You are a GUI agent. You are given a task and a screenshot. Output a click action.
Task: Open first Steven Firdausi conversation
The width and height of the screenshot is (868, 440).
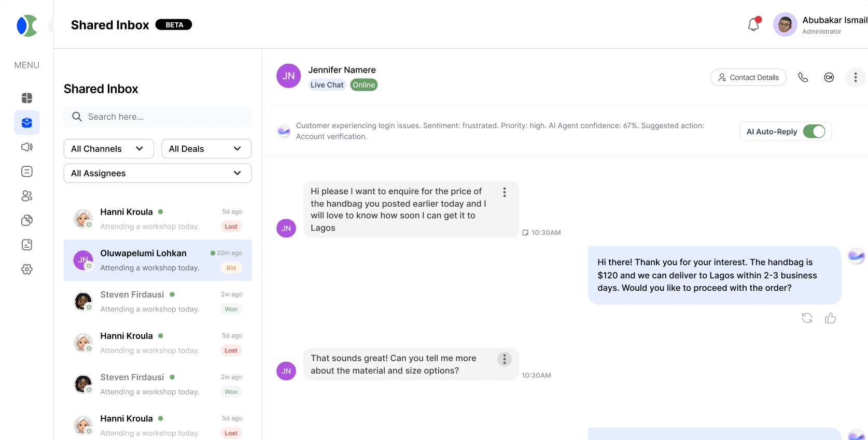tap(158, 302)
